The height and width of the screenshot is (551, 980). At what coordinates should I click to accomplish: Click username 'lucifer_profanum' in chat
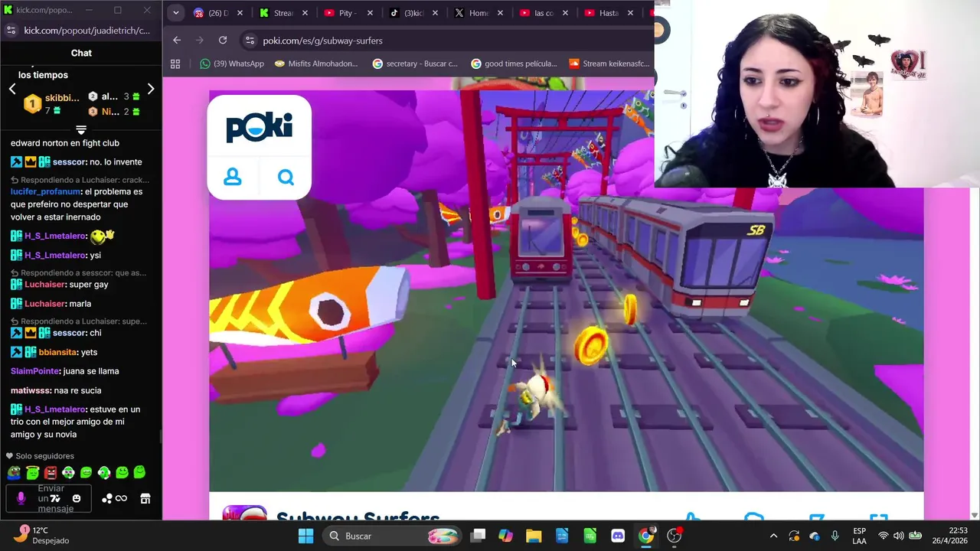tap(46, 192)
